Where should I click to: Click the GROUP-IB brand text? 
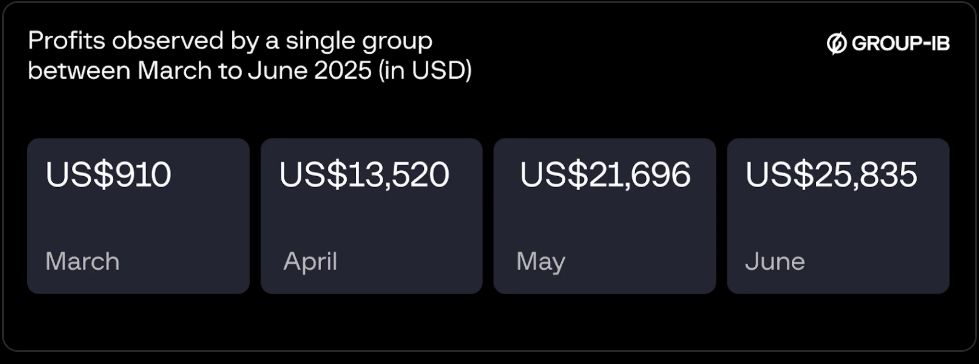tap(900, 44)
